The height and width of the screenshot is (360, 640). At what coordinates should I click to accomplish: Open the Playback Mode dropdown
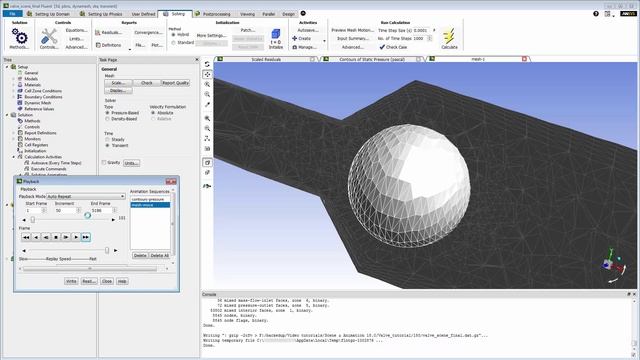[x=86, y=196]
